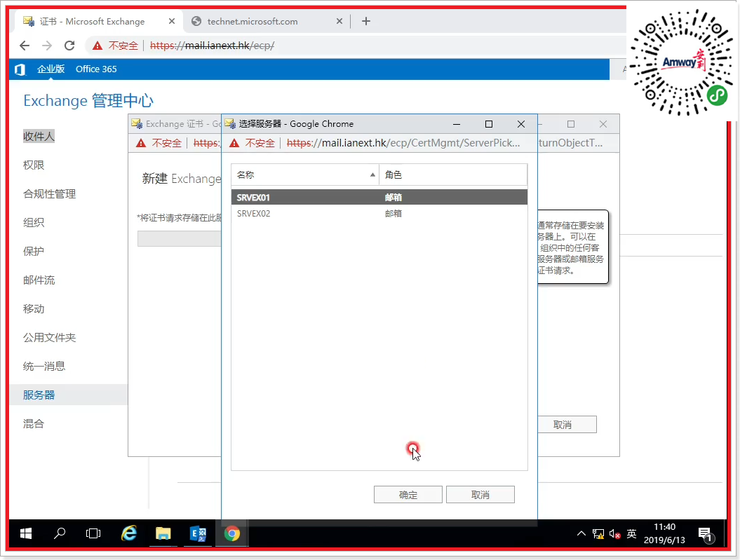Viewport: 740px width, 560px height.
Task: Confirm selection with 确定 button
Action: tap(408, 495)
